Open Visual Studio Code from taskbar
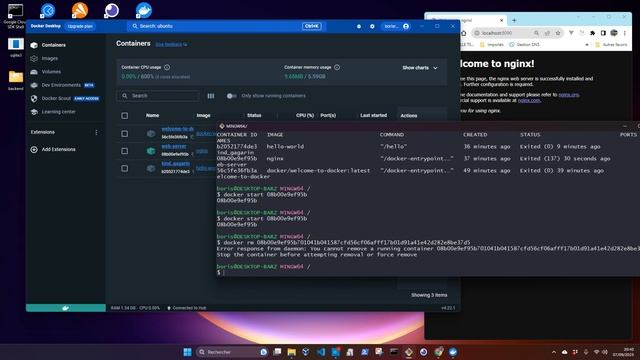The image size is (640, 360). (x=321, y=352)
